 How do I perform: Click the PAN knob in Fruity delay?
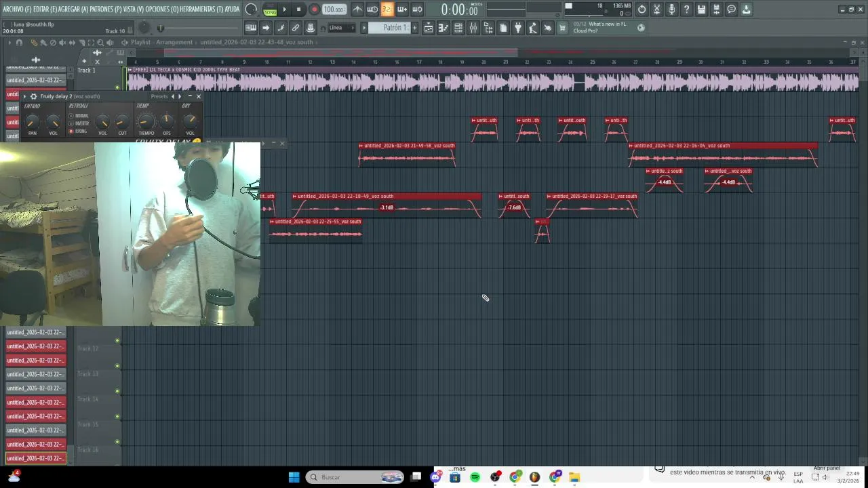[32, 122]
